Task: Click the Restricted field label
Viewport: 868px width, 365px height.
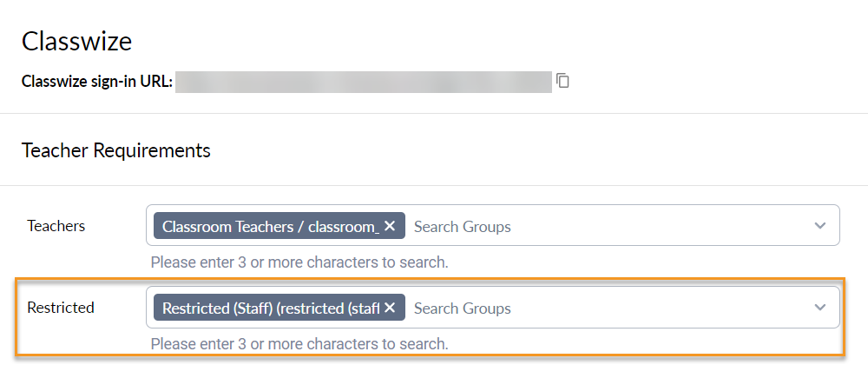Action: pyautogui.click(x=61, y=308)
